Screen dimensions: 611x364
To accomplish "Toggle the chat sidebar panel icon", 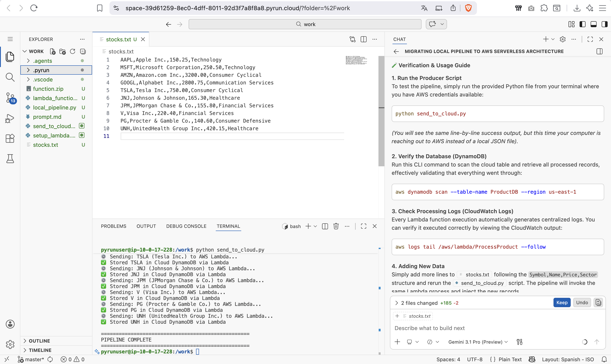I will (x=600, y=52).
